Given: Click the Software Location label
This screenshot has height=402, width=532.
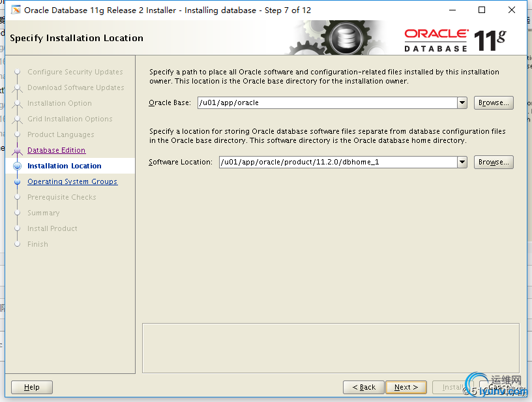Looking at the screenshot, I should point(181,162).
